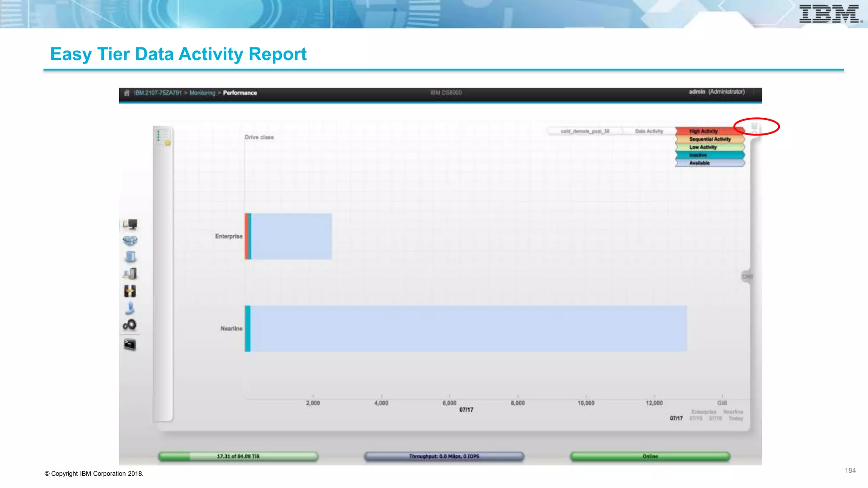
Task: Open the Copy Services arrow icon
Action: pyautogui.click(x=130, y=291)
